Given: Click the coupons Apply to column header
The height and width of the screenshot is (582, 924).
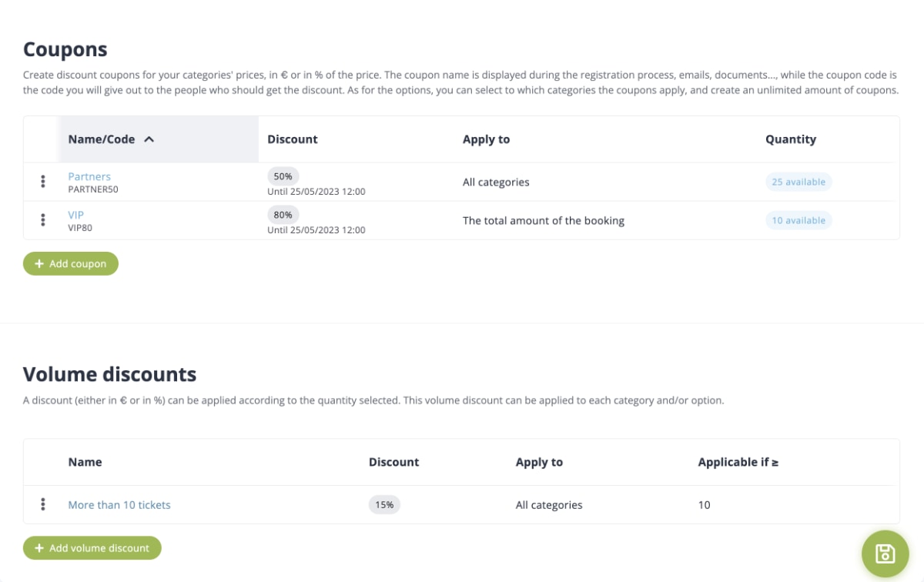Looking at the screenshot, I should tap(486, 139).
